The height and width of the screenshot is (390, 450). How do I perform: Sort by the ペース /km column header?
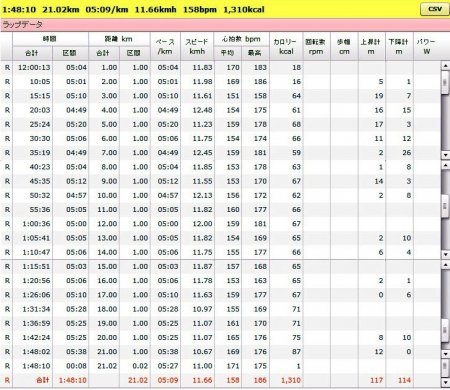tap(165, 47)
